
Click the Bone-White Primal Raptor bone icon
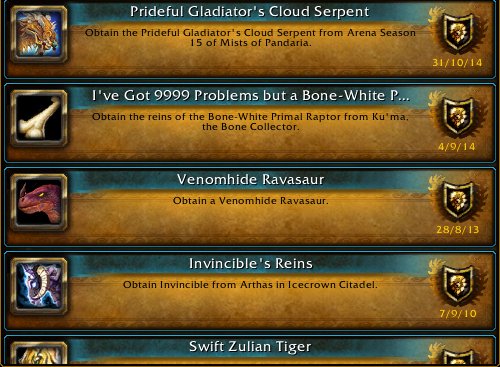click(39, 118)
